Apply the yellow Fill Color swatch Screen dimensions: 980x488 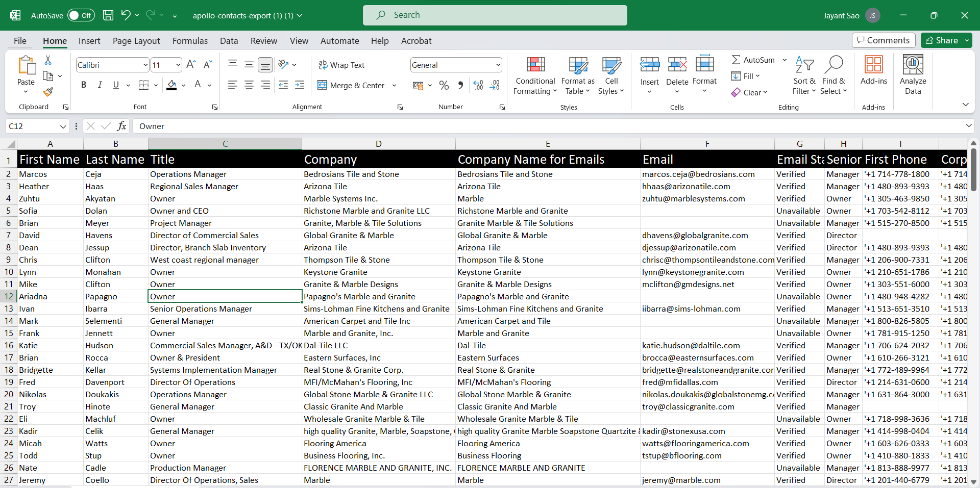(x=171, y=85)
